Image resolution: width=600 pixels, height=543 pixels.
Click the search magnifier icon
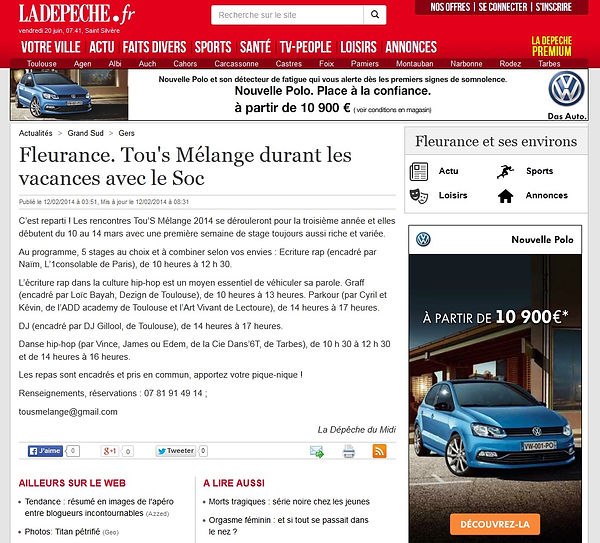point(375,15)
